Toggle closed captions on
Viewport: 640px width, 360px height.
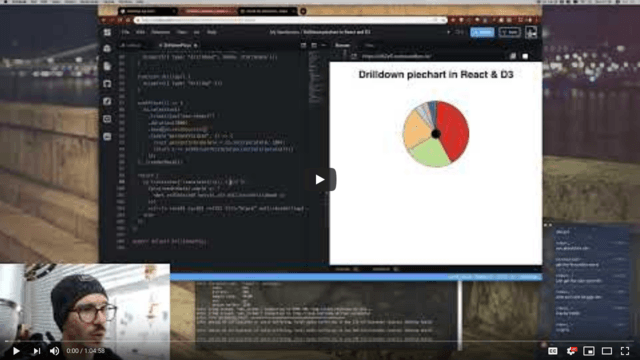coord(553,351)
